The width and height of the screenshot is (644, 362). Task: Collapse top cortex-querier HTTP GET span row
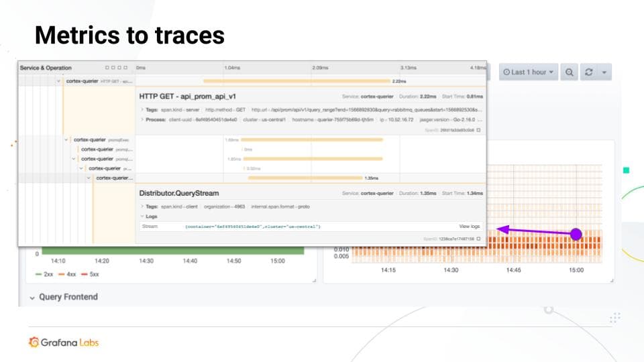[59, 81]
